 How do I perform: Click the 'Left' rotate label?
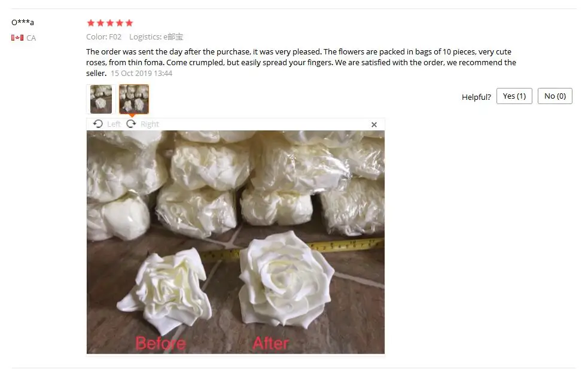114,124
